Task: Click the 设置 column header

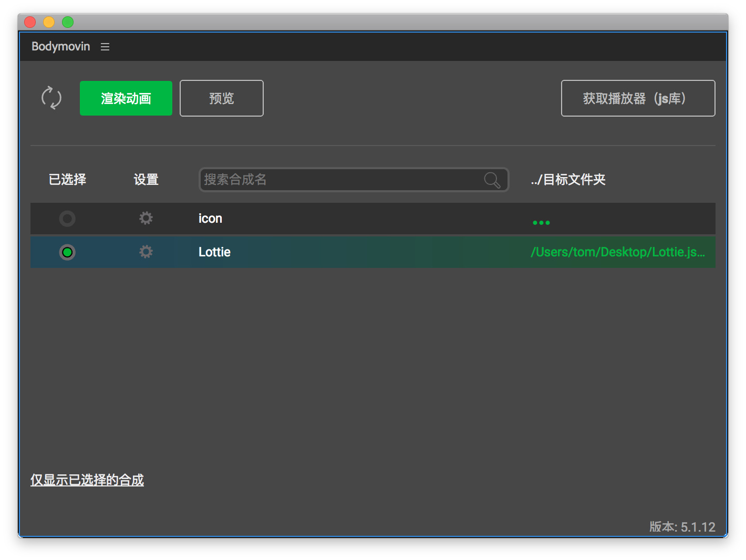Action: [x=146, y=180]
